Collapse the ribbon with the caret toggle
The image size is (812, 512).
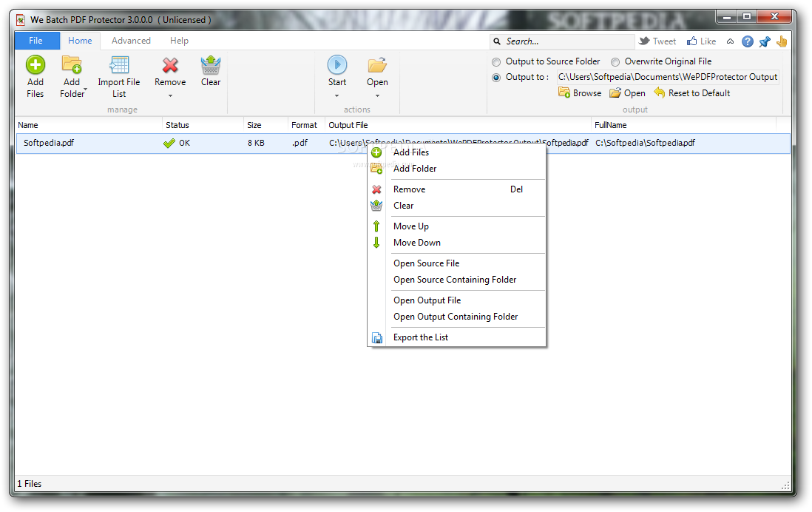click(x=730, y=41)
